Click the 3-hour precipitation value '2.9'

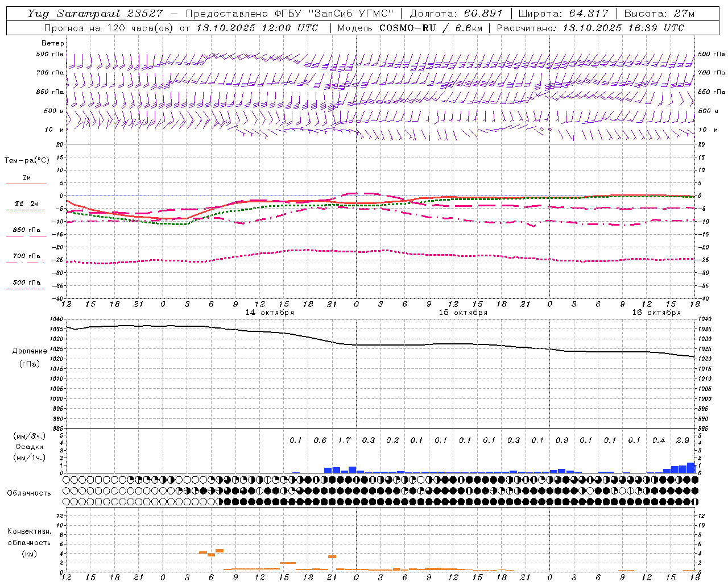tap(682, 440)
